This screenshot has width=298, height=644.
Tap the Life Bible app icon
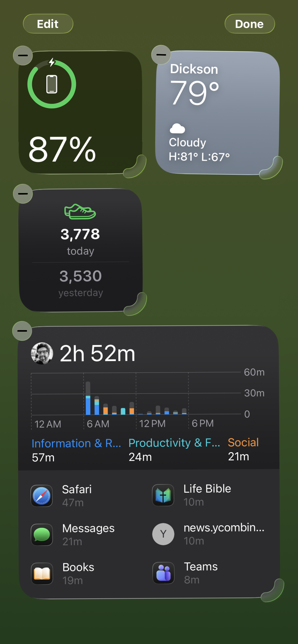(163, 495)
